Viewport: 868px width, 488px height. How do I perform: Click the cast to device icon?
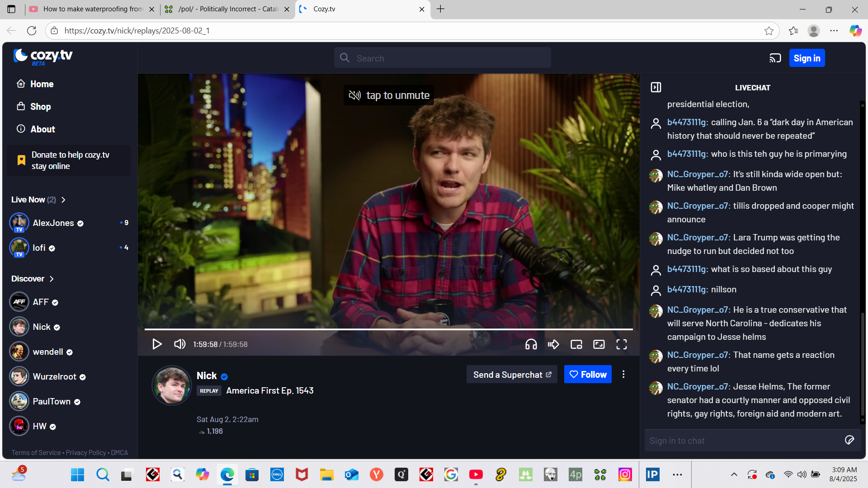(775, 58)
